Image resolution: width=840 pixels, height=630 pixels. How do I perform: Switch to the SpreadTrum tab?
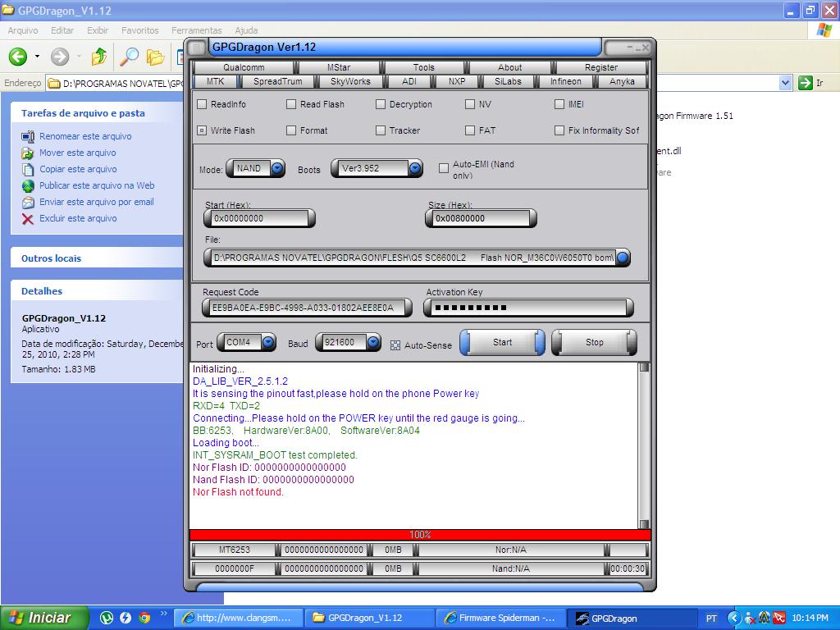277,81
